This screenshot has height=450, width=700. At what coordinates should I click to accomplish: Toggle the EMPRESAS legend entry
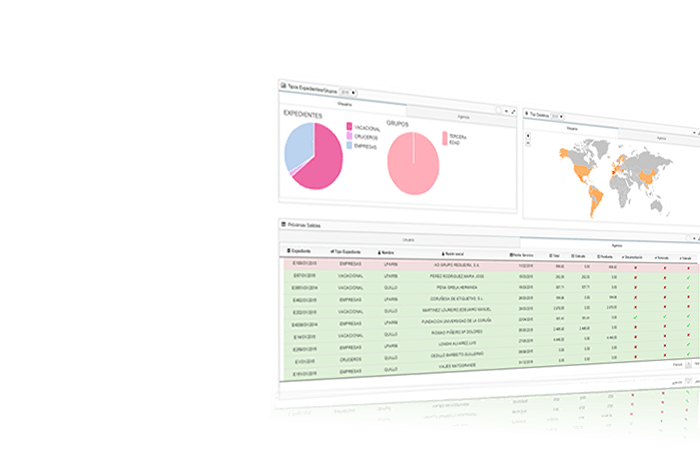click(349, 145)
